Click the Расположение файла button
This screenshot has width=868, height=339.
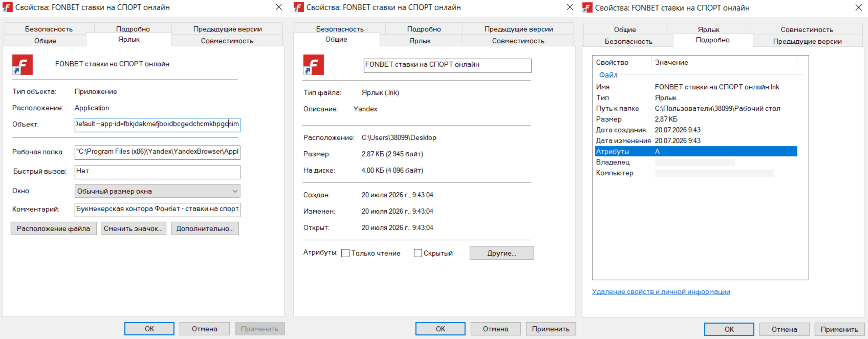(54, 228)
